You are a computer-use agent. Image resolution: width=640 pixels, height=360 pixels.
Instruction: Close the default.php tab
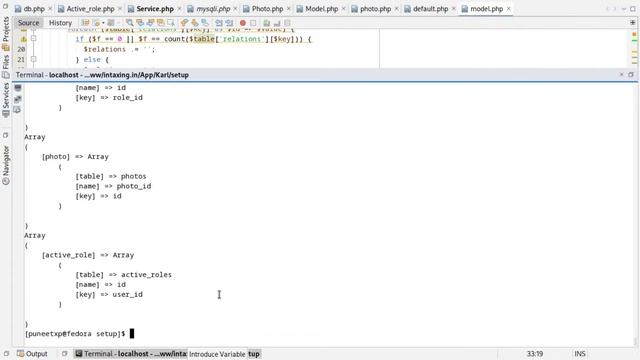(x=453, y=9)
